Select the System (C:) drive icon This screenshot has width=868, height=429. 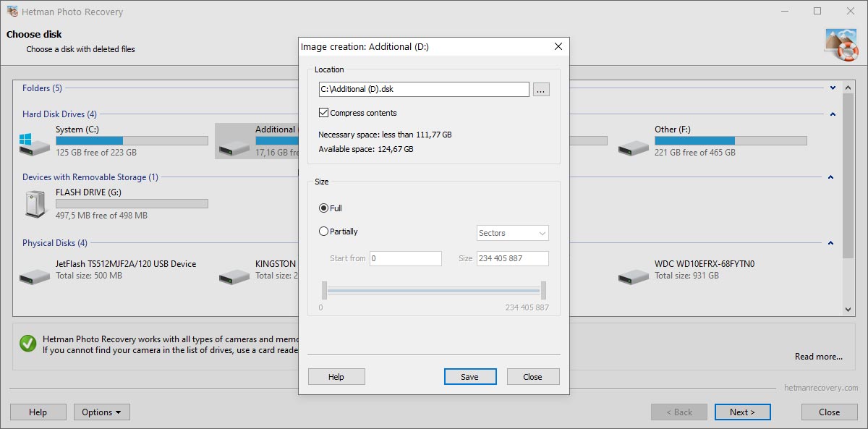point(35,143)
